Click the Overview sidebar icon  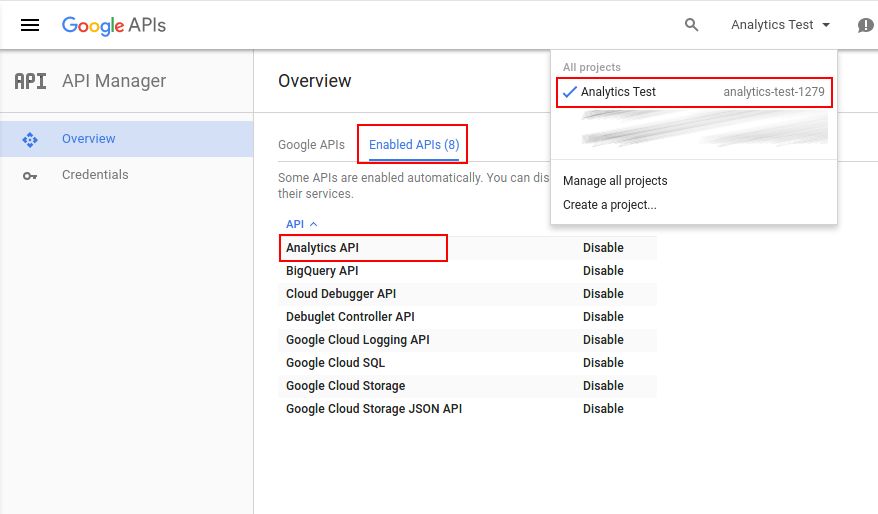pos(30,139)
